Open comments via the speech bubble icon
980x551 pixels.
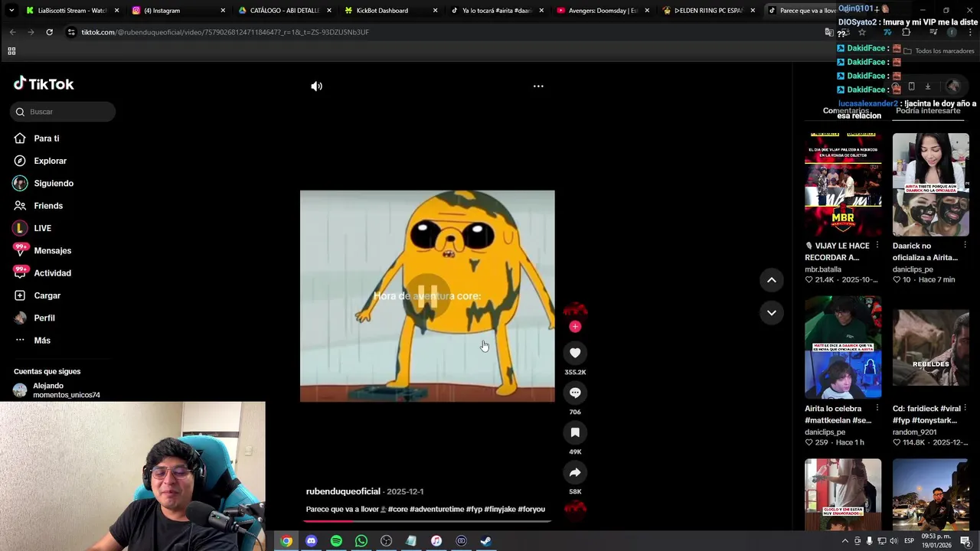[575, 393]
